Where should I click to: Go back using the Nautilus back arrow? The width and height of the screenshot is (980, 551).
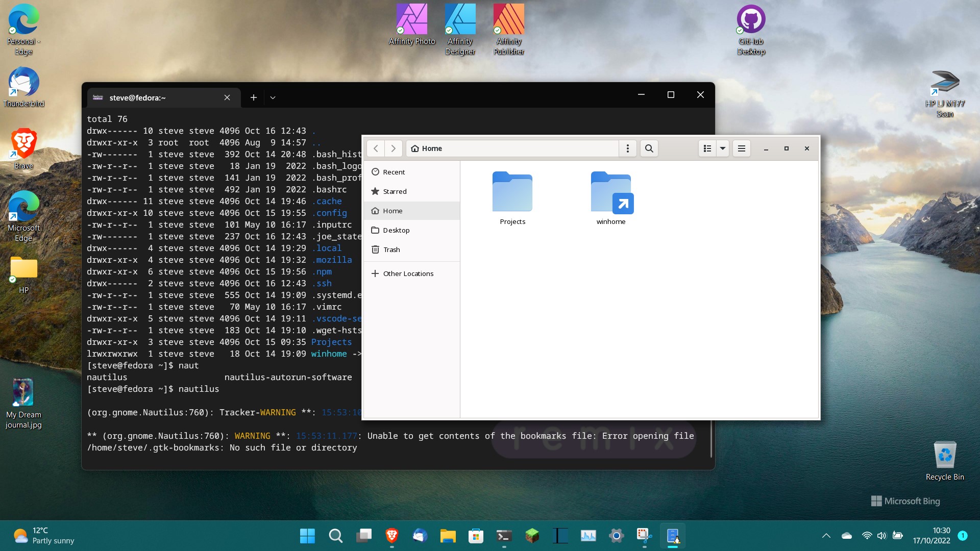tap(376, 148)
